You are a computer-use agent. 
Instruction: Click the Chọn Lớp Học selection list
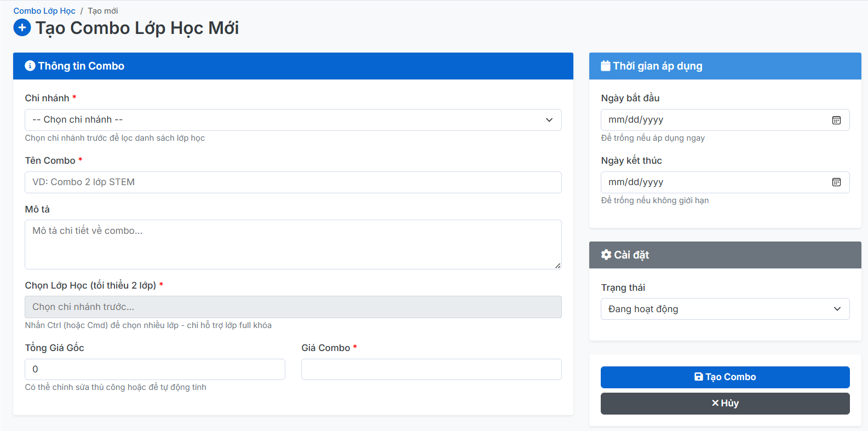pos(293,307)
